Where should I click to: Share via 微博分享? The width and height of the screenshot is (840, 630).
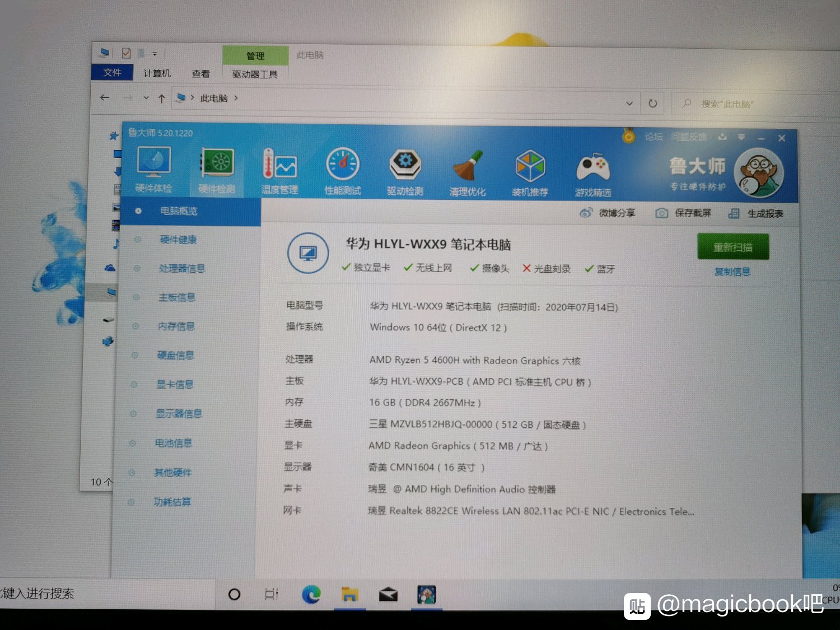pos(608,213)
